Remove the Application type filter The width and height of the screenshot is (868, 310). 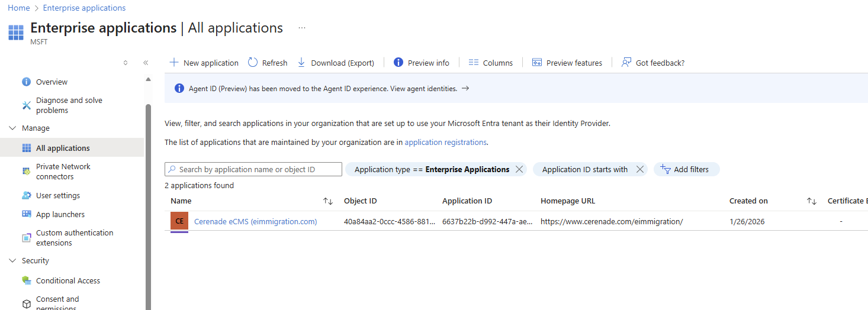519,169
